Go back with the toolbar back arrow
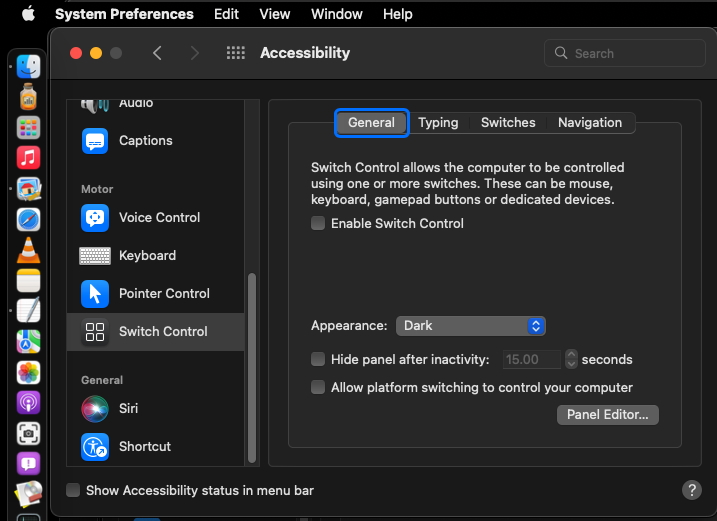The image size is (717, 521). [x=157, y=53]
